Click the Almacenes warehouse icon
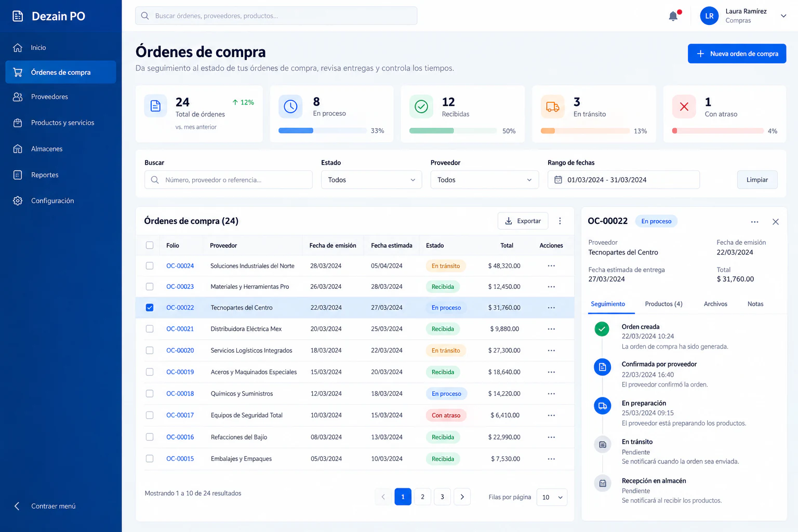The height and width of the screenshot is (532, 798). click(18, 149)
